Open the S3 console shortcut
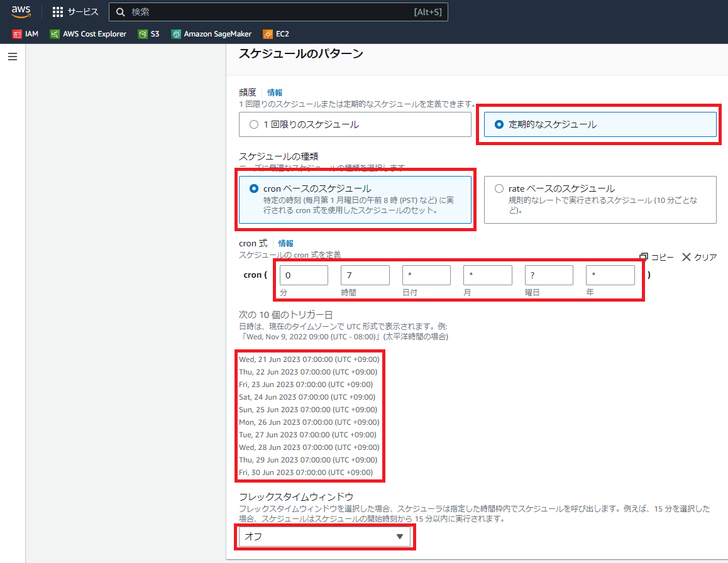 pyautogui.click(x=148, y=34)
